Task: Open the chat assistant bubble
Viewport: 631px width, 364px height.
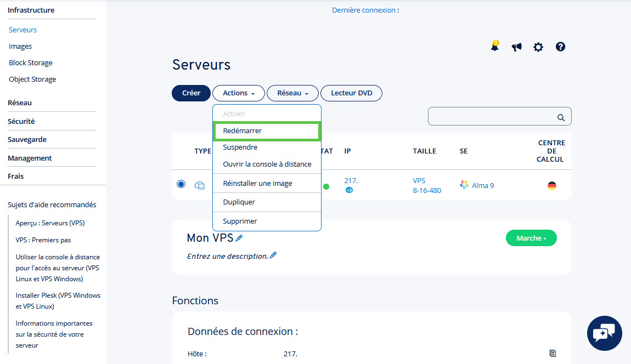Action: tap(605, 333)
